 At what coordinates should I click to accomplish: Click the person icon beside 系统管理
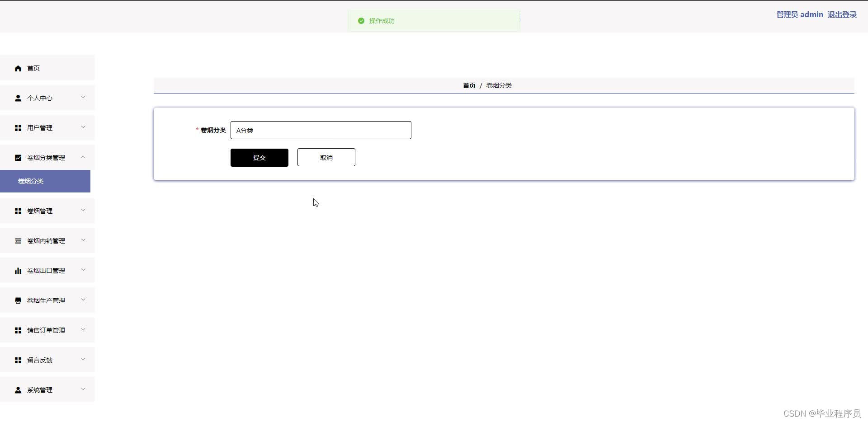(18, 390)
